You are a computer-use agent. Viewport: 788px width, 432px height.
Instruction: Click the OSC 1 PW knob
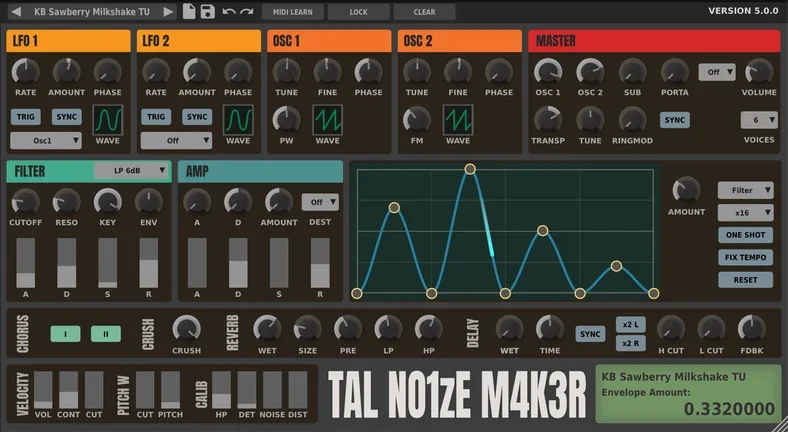tap(286, 120)
